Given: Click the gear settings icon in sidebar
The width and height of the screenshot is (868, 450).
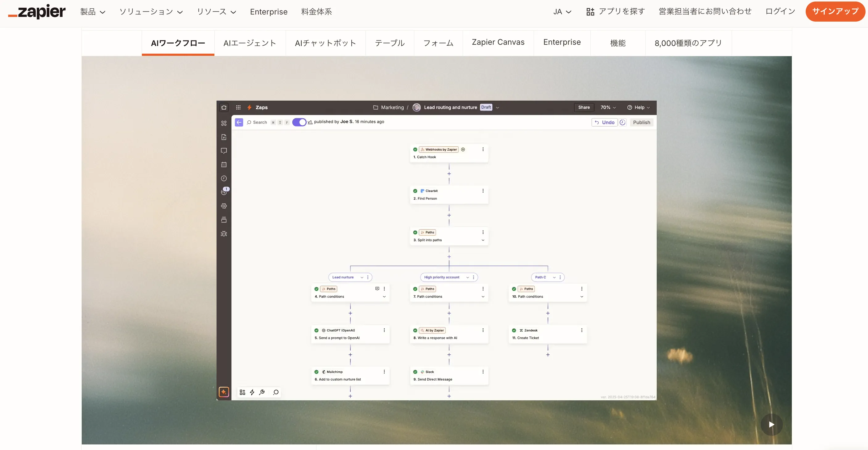Looking at the screenshot, I should point(224,206).
